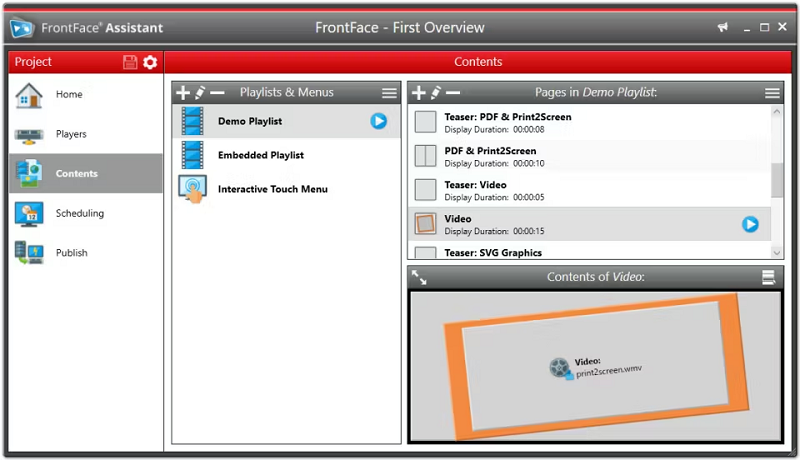
Task: Add a new page to Demo Playlist
Action: point(418,93)
